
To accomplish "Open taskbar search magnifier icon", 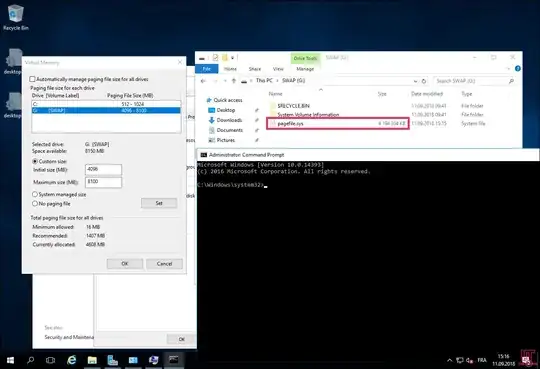I will coord(30,360).
